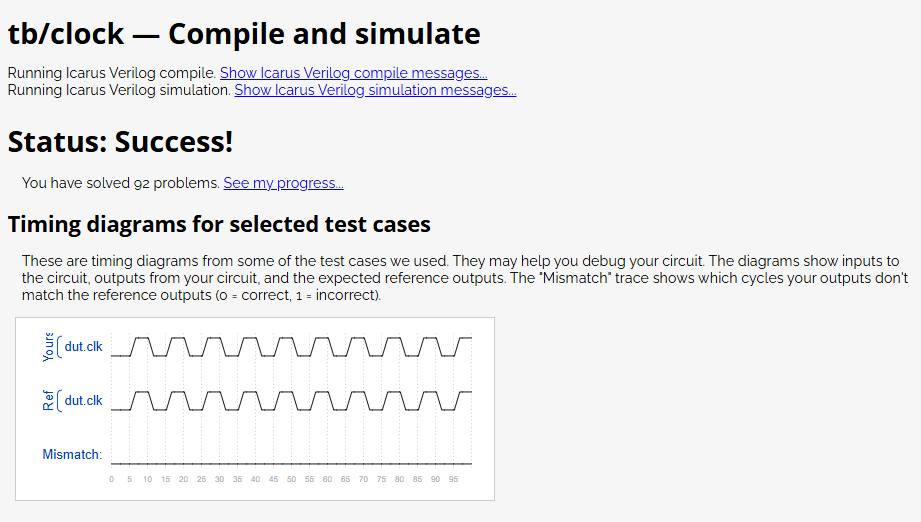Click the Yours dut.clk signal label
The width and height of the screenshot is (921, 522).
(x=83, y=346)
